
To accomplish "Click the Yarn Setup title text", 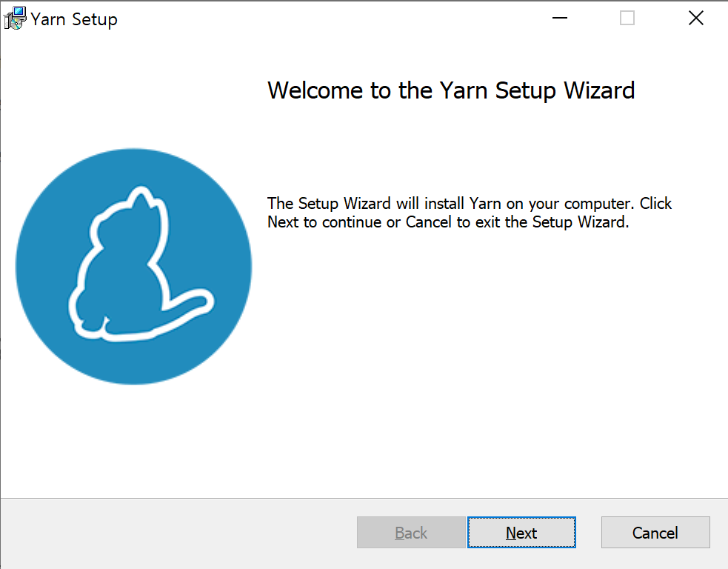I will coord(74,19).
